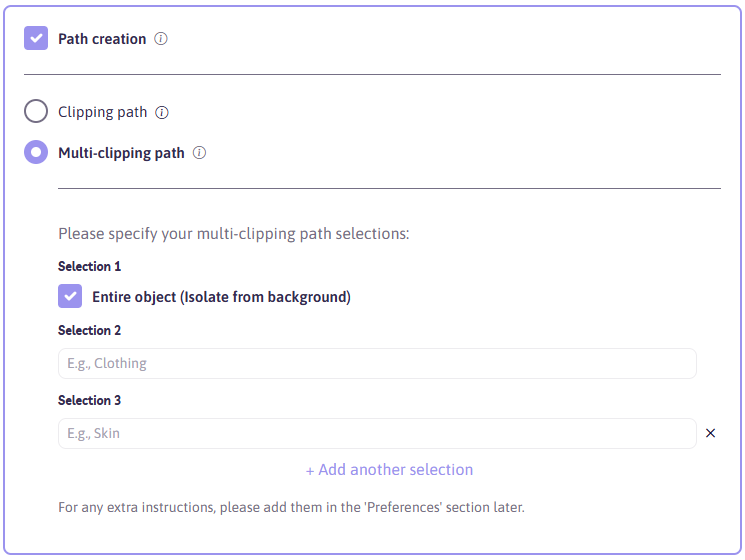Click the 'Multi-clipping path' label text
745x560 pixels.
[x=121, y=153]
